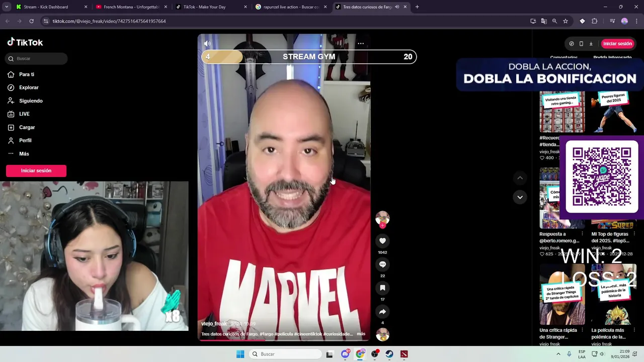Image resolution: width=644 pixels, height=362 pixels.
Task: Click the phone app icon in header
Action: pos(581,44)
